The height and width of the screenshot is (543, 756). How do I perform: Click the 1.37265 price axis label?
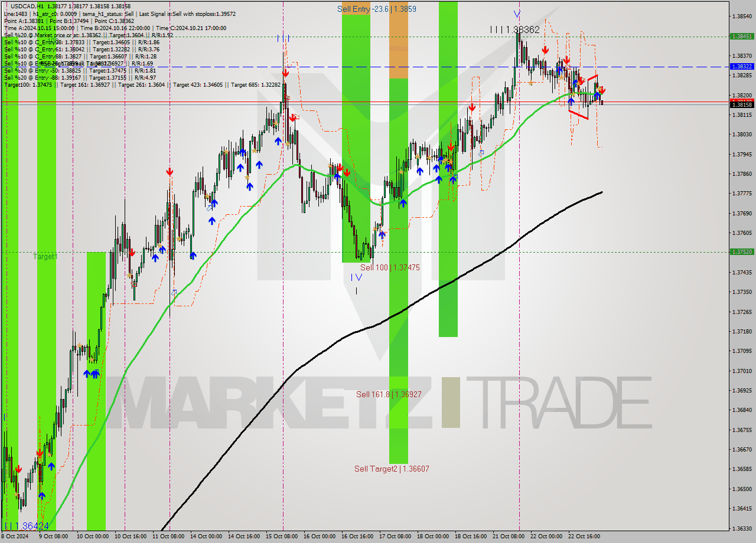tap(741, 312)
